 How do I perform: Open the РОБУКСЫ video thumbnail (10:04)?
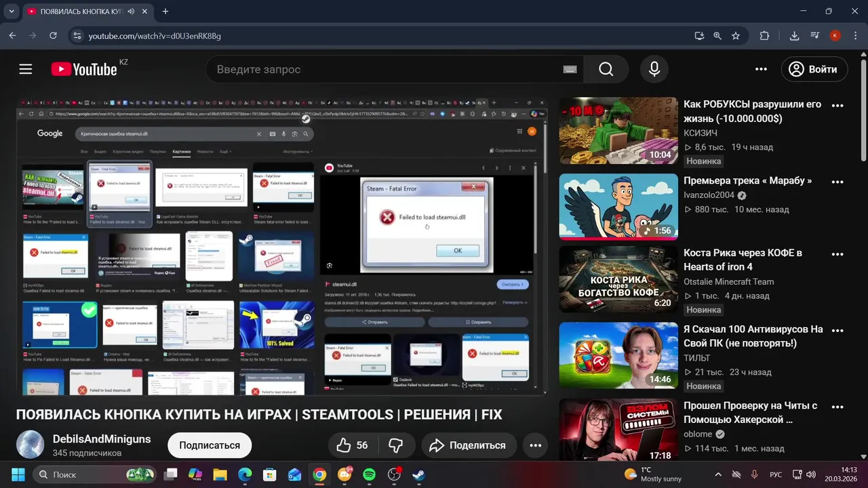pyautogui.click(x=618, y=131)
